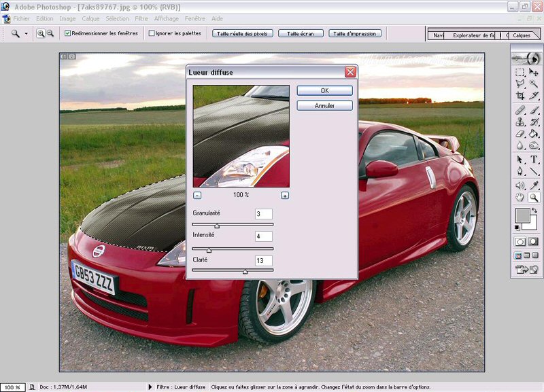Open the zoom tool preset dropdown arrow
Image resolution: width=544 pixels, height=392 pixels.
(26, 33)
